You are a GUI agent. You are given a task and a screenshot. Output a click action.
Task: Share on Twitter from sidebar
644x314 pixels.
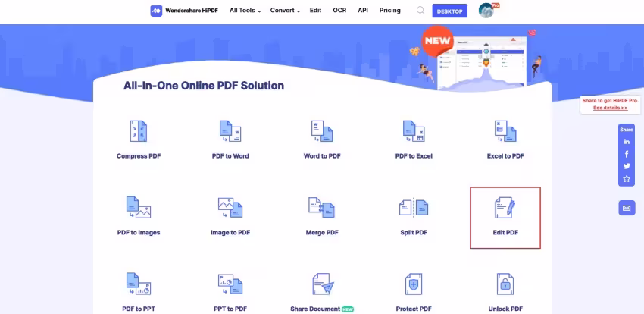pyautogui.click(x=627, y=166)
